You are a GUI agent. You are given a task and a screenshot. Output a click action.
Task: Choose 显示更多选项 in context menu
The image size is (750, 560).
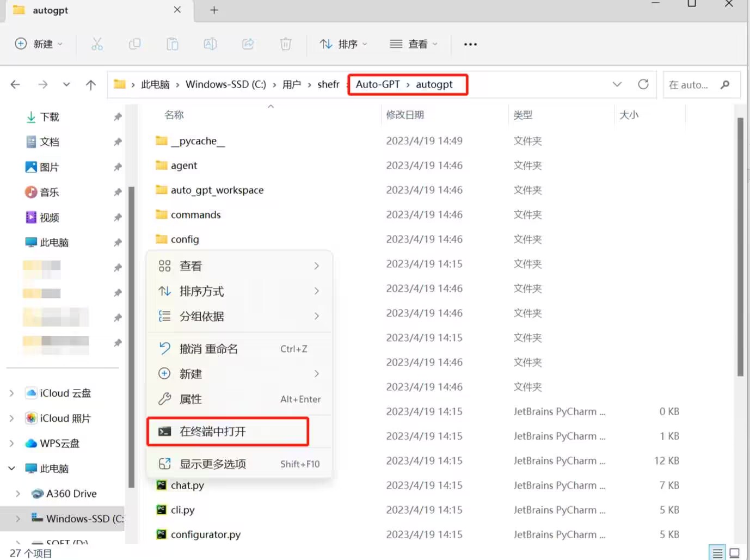tap(239, 464)
